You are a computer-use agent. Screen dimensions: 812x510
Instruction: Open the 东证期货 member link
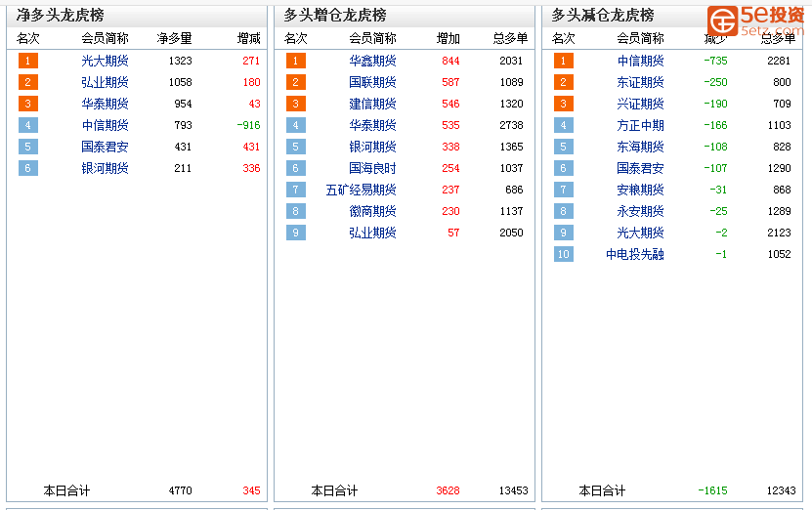[x=640, y=82]
